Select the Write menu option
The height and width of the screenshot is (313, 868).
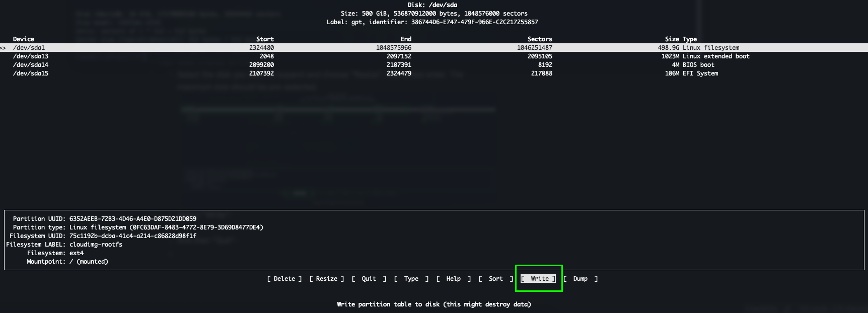(539, 279)
